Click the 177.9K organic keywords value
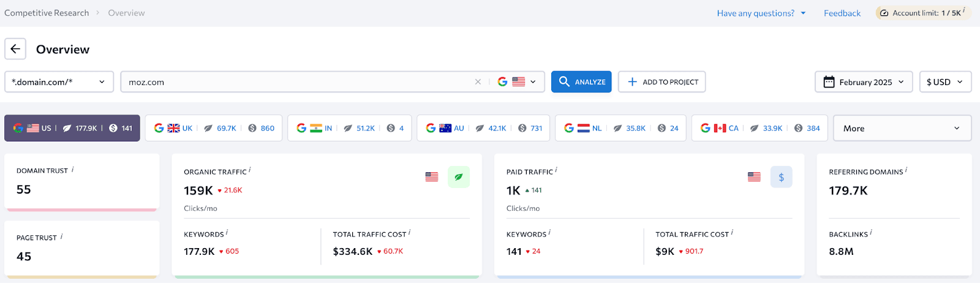 point(199,251)
